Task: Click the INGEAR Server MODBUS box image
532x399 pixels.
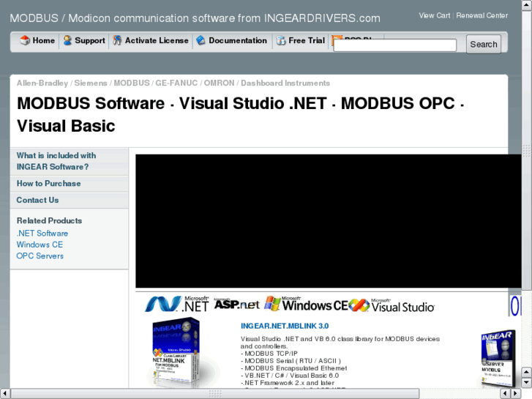Action: [498, 359]
